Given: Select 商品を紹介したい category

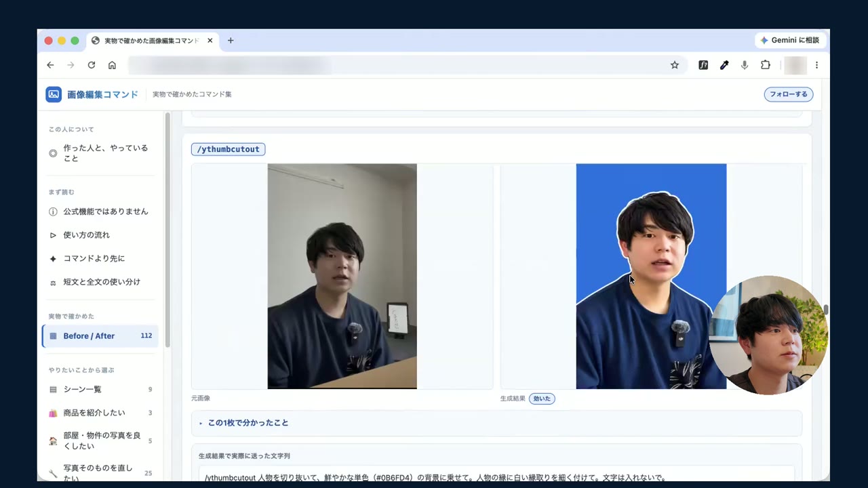Looking at the screenshot, I should coord(100,413).
